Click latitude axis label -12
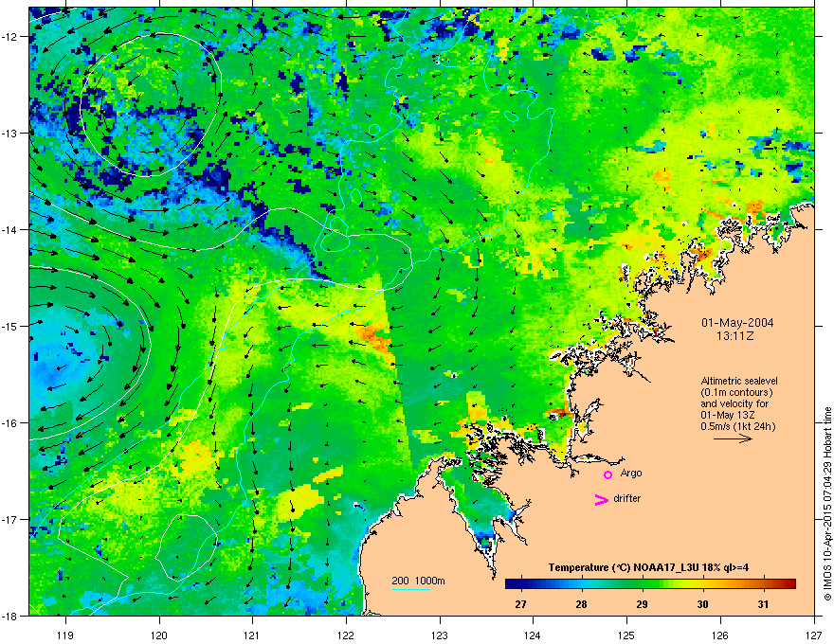 point(10,37)
